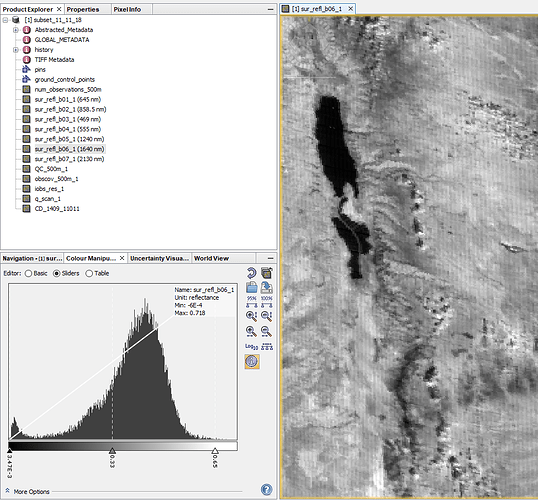This screenshot has height=500, width=538.
Task: Minimize the Colour Manipulation panel group
Action: [270, 258]
